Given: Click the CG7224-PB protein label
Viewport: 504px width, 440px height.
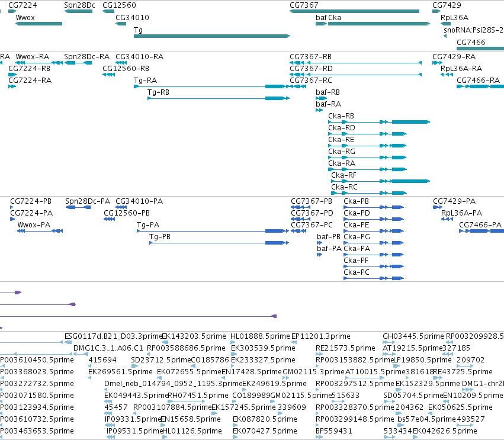Looking at the screenshot, I should (31, 201).
